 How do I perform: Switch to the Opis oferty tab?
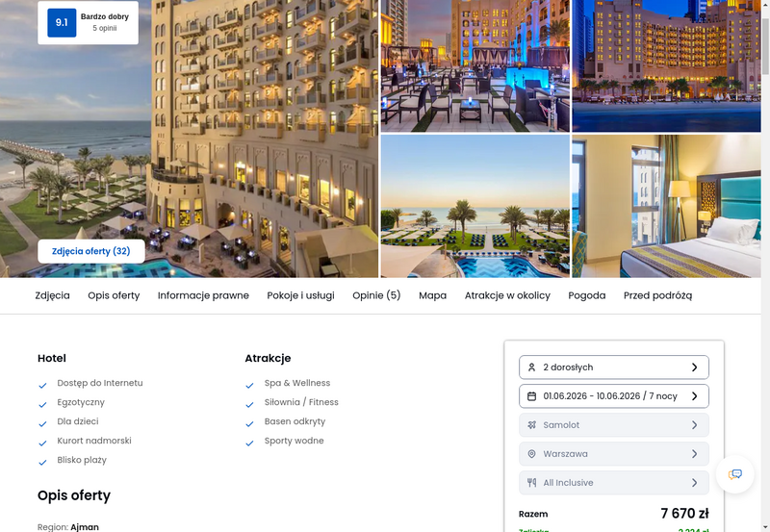tap(114, 295)
